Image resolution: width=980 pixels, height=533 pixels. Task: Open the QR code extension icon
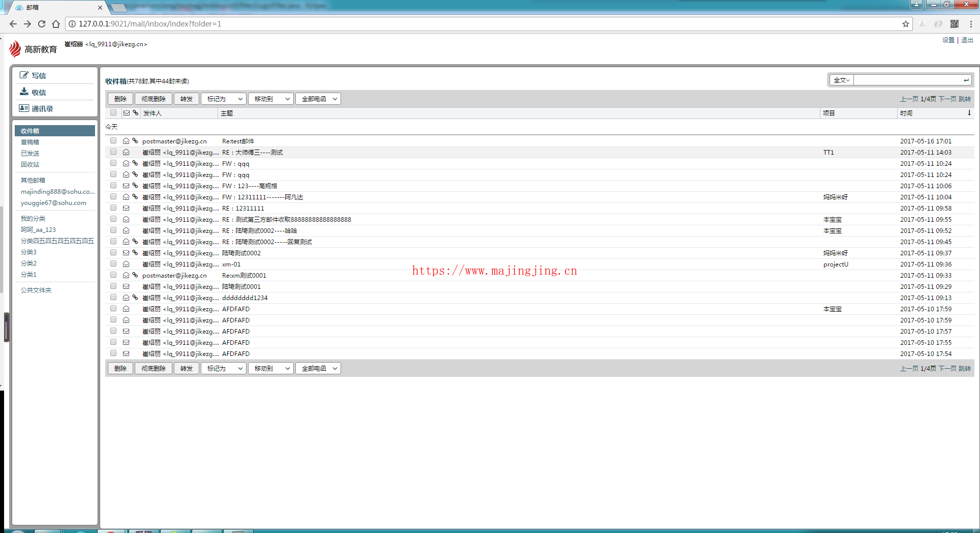click(x=955, y=24)
